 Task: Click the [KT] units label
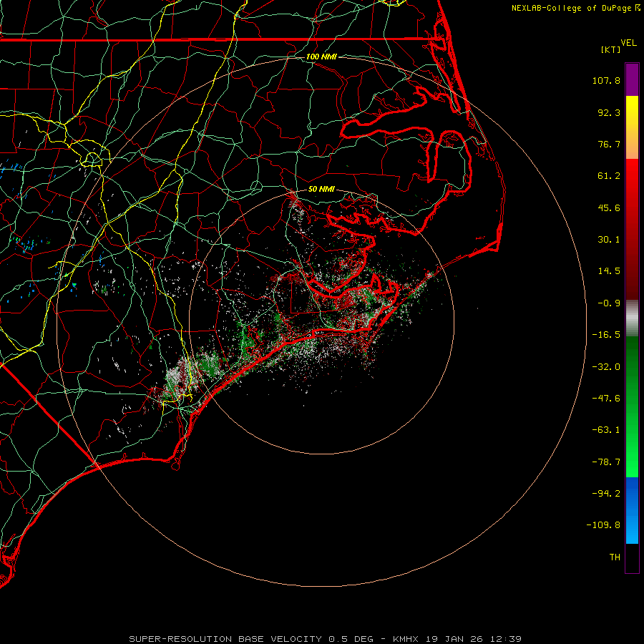coord(610,49)
